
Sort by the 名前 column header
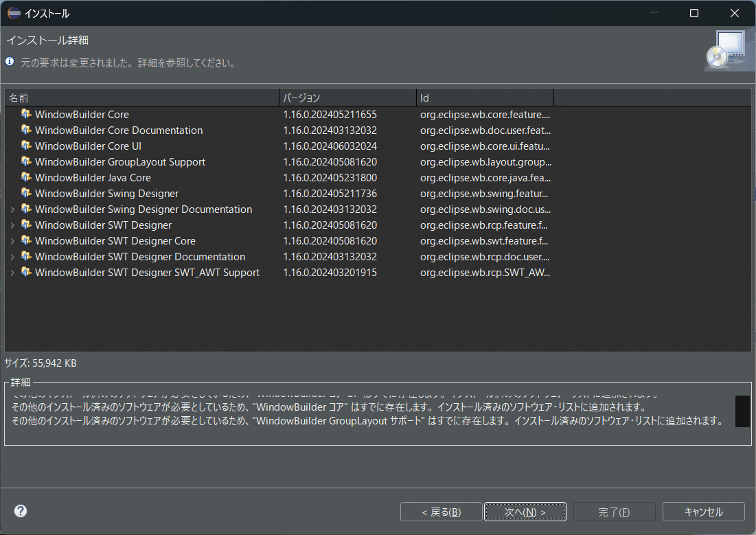141,98
